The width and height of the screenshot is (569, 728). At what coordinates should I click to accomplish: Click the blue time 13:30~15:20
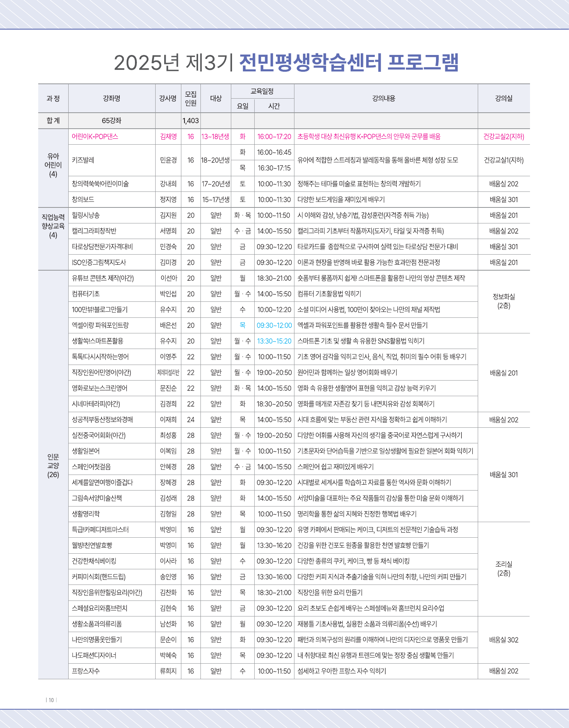(x=274, y=341)
